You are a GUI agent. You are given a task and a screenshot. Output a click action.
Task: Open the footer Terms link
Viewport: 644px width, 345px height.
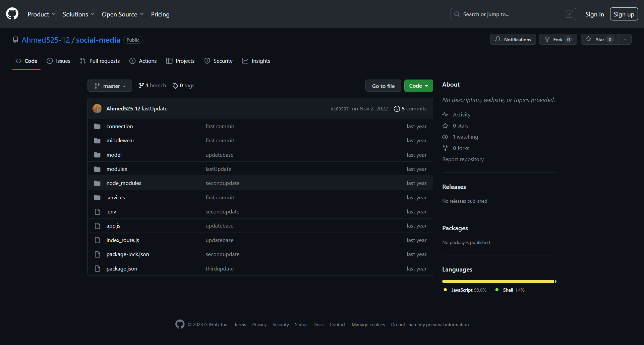pos(240,325)
